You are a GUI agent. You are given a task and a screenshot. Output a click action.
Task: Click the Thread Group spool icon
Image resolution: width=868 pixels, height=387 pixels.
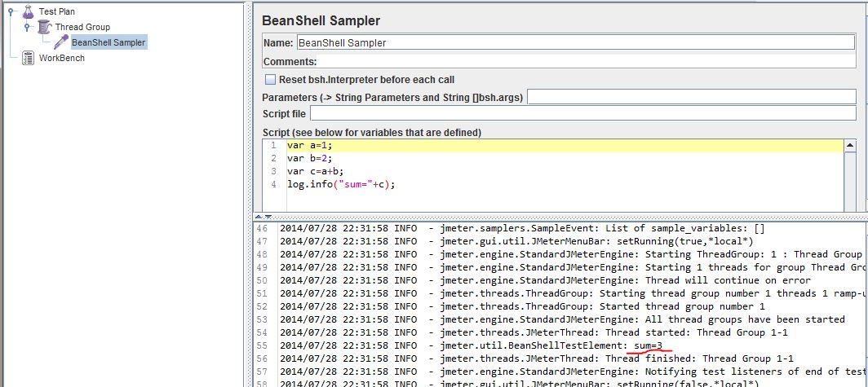(45, 27)
